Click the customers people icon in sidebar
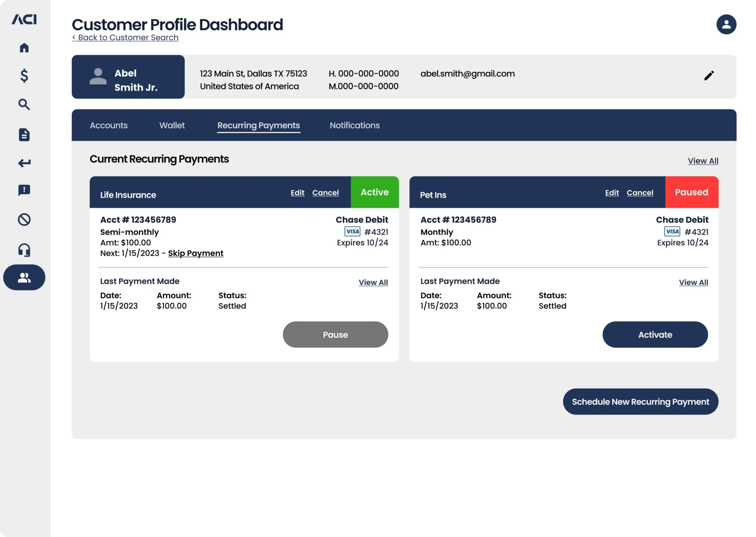 [x=24, y=277]
